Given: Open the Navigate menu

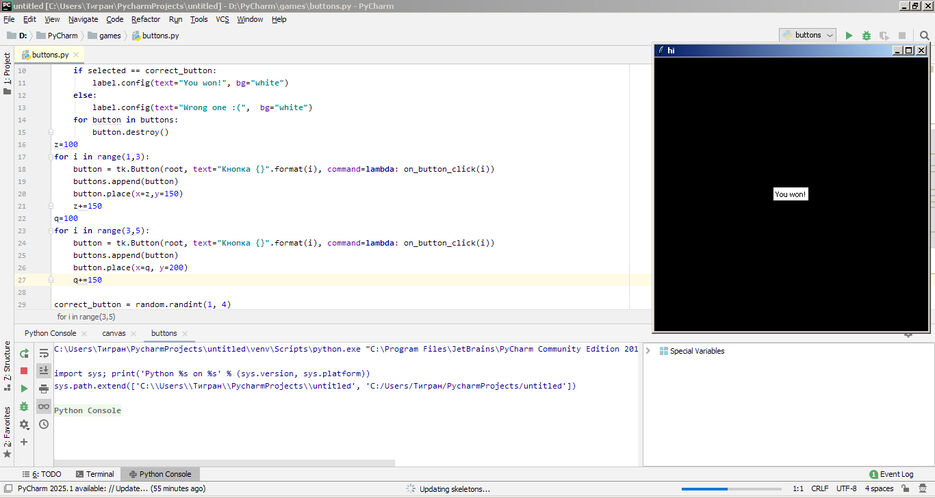Looking at the screenshot, I should tap(83, 19).
